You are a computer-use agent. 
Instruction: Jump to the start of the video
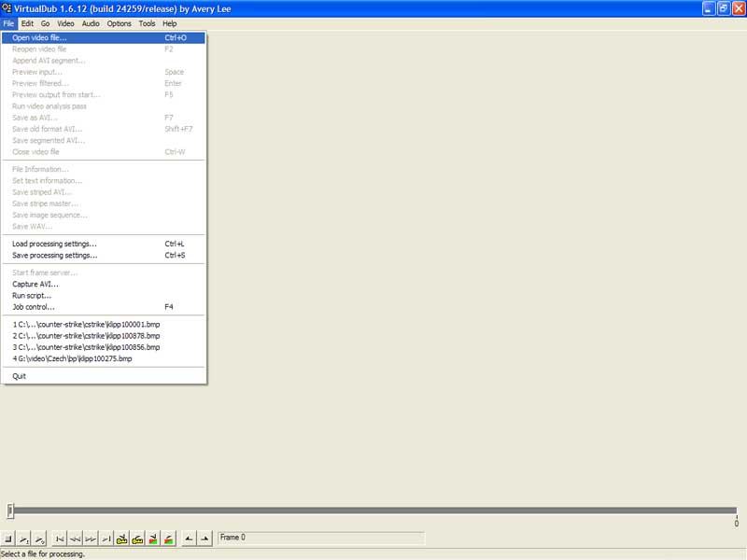pos(60,539)
